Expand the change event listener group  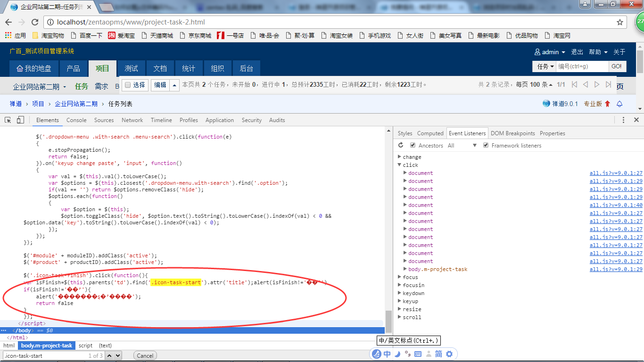(x=400, y=157)
